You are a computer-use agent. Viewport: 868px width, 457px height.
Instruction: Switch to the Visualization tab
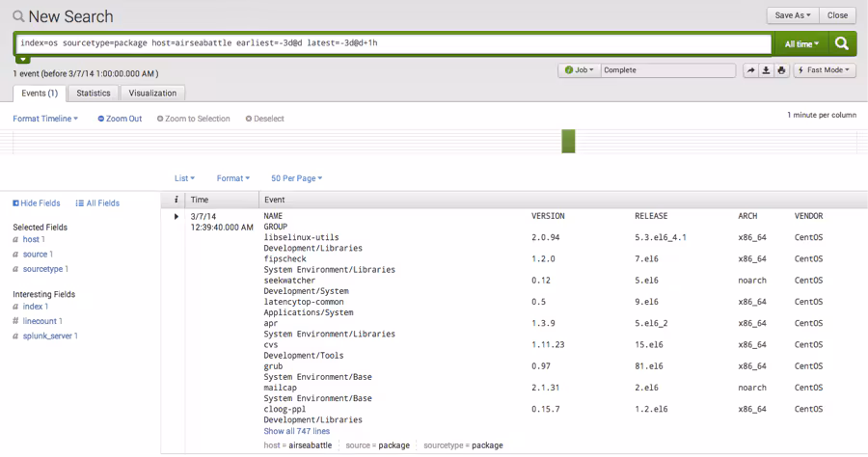click(x=152, y=94)
